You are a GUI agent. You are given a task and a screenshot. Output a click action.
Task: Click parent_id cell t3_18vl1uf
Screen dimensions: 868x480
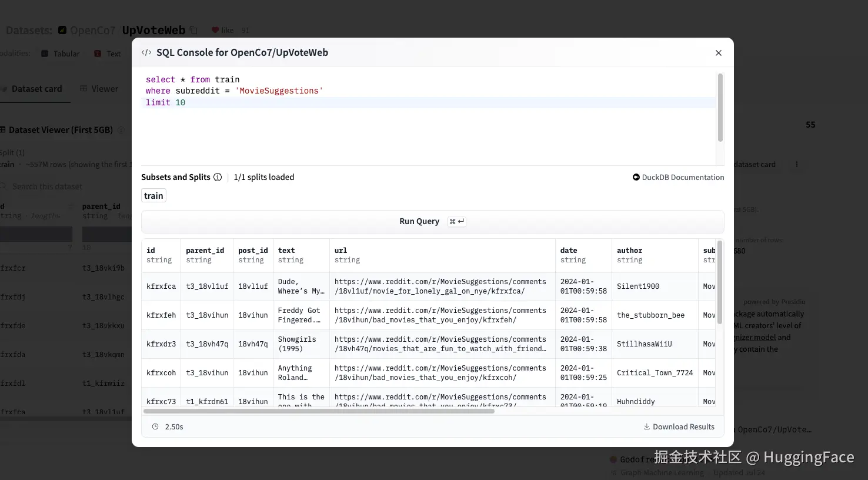click(x=207, y=286)
